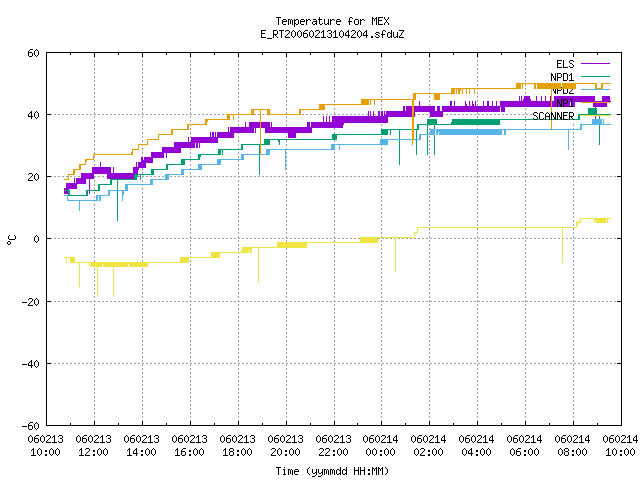Image resolution: width=640 pixels, height=480 pixels.
Task: Click the SCANNER legend label
Action: (553, 116)
